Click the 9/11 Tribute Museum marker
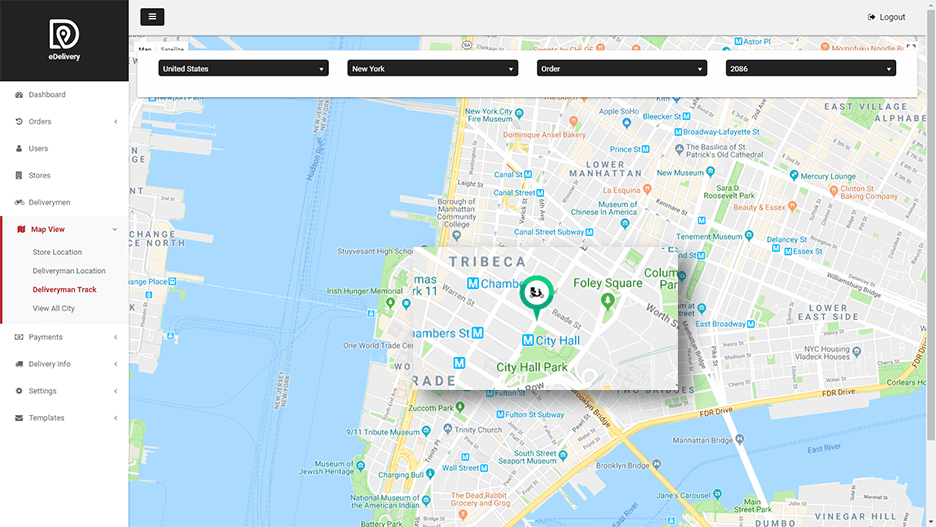 click(426, 431)
